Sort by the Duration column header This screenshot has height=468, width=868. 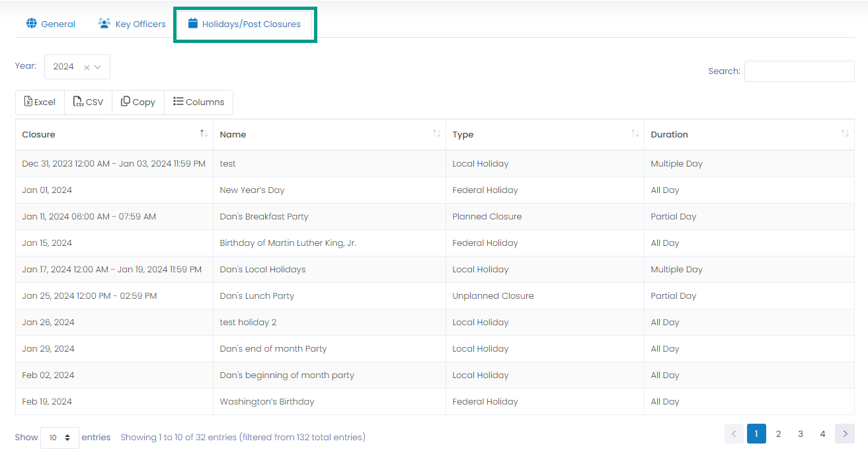(750, 134)
